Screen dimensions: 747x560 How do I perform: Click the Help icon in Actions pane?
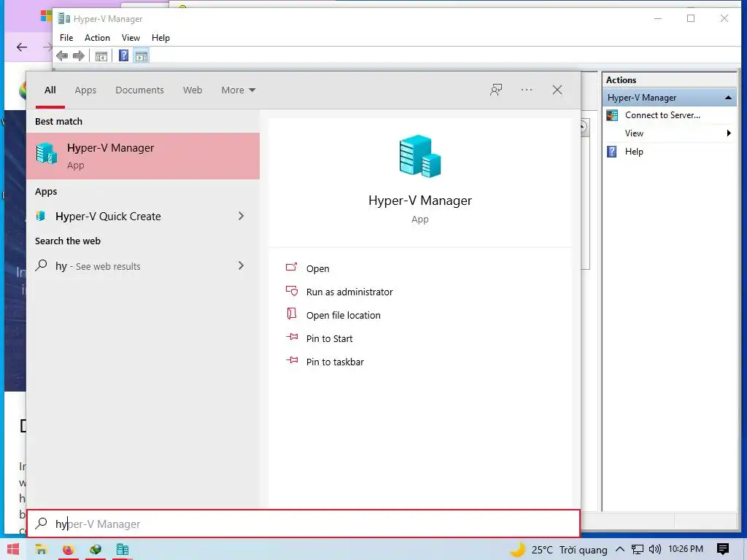pyautogui.click(x=612, y=152)
